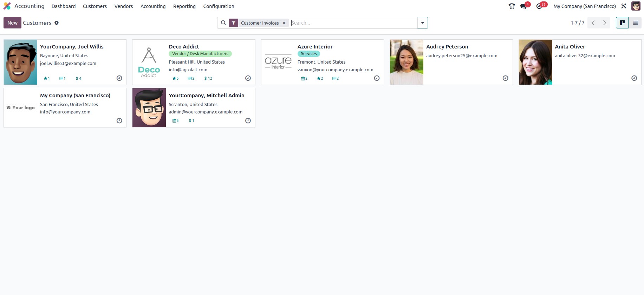Viewport: 644px width, 295px height.
Task: Click the pager text 1-7 / 7
Action: tap(578, 23)
